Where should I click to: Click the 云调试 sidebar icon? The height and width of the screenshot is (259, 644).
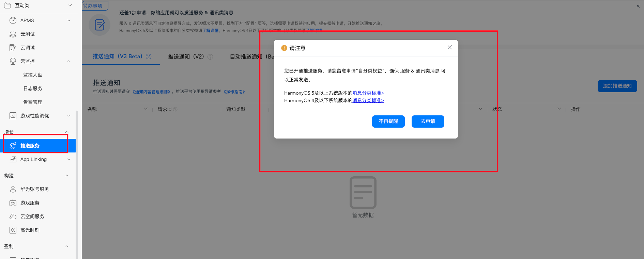pos(13,48)
